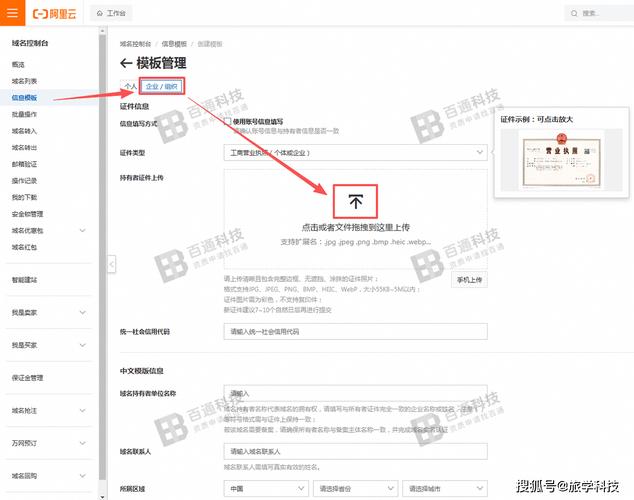Tick the 使用账号信息填写 checkbox

pos(228,121)
